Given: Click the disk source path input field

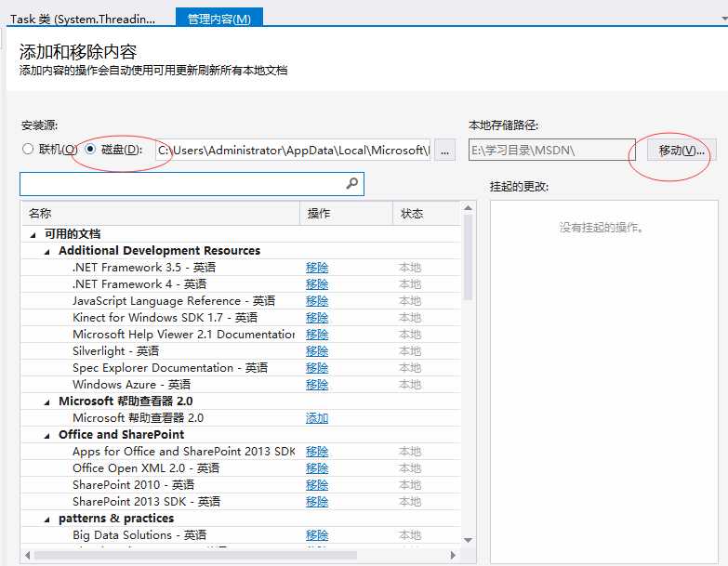Looking at the screenshot, I should (293, 150).
